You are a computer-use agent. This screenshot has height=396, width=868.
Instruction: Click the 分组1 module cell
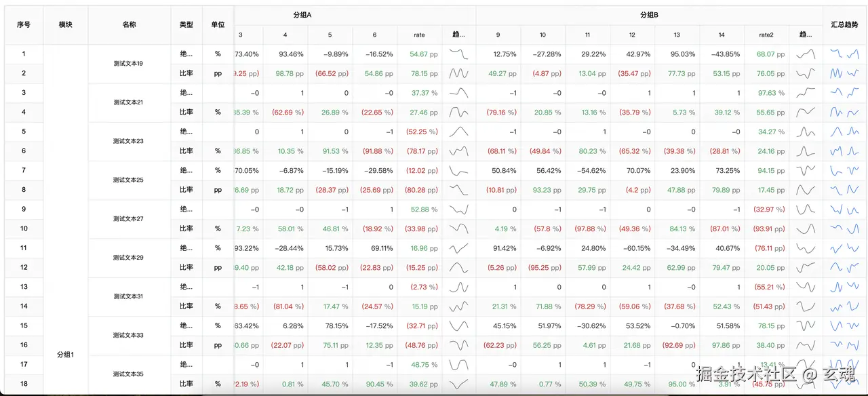tap(66, 355)
